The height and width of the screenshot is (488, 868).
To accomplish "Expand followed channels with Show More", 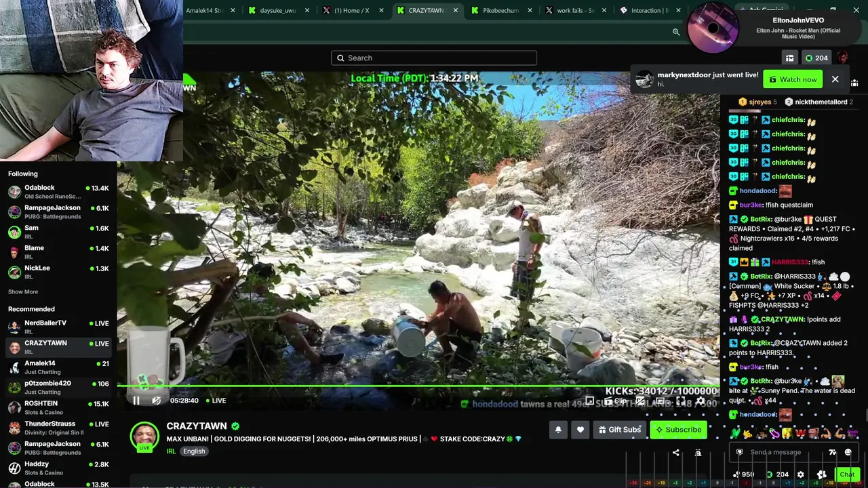I will (23, 291).
